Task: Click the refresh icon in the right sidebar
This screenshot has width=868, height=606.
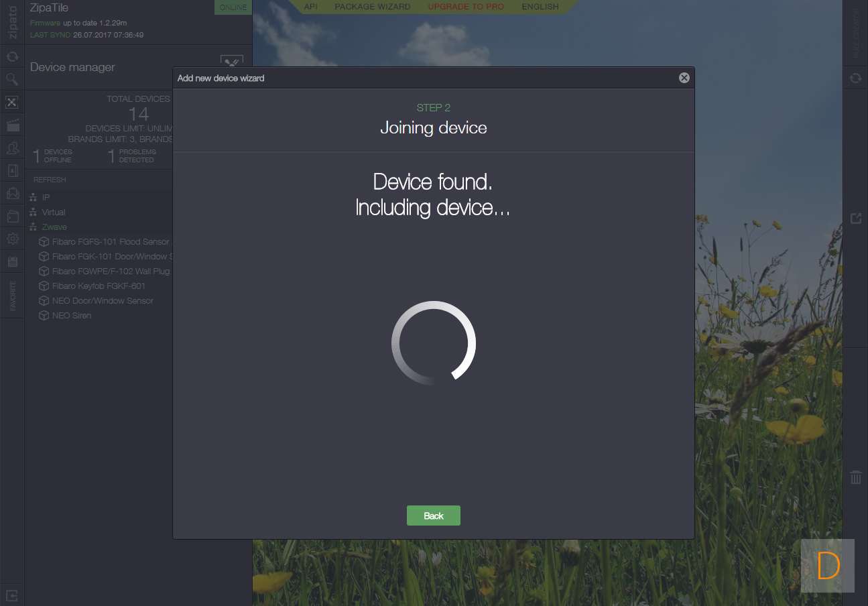Action: [855, 78]
